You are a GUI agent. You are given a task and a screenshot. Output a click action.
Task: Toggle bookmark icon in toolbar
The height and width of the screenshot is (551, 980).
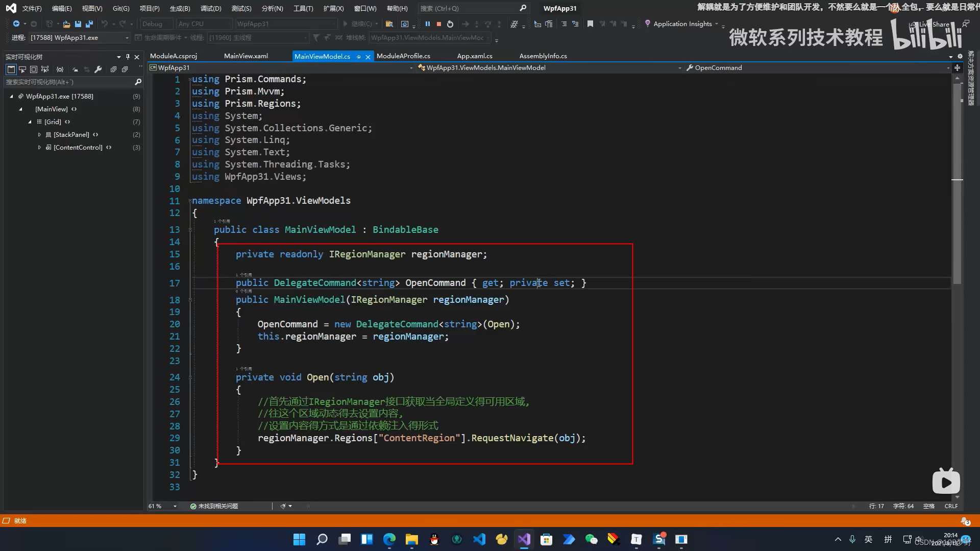[x=590, y=24]
